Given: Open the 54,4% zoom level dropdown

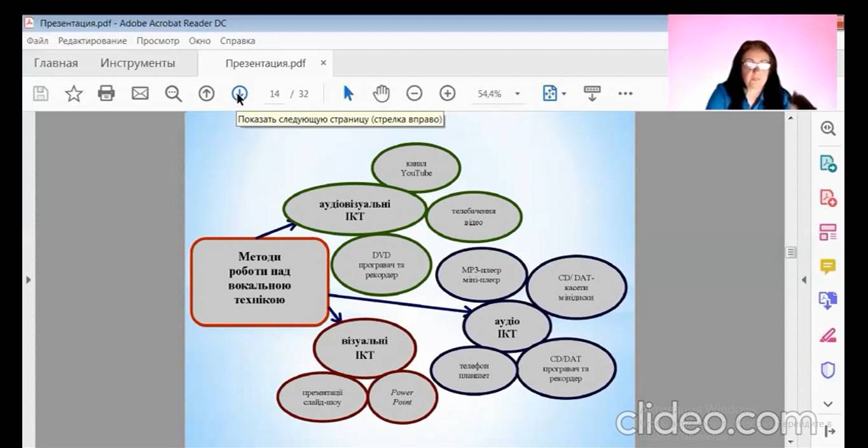Looking at the screenshot, I should (x=517, y=94).
